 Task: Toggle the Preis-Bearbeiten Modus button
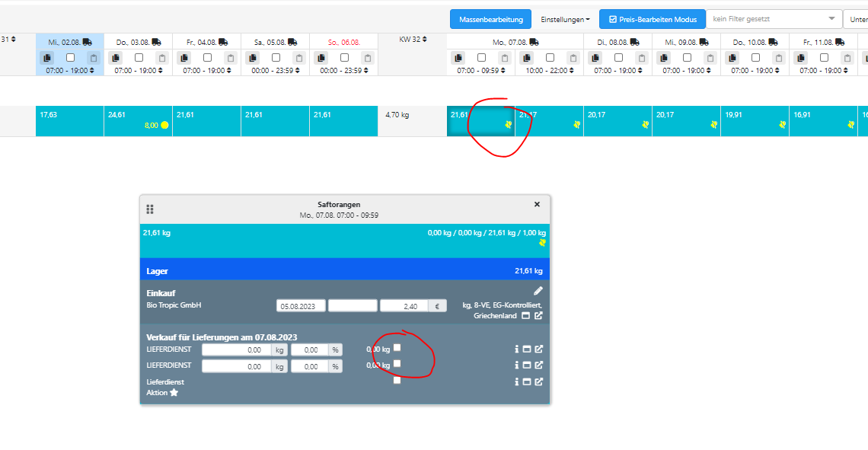pyautogui.click(x=653, y=19)
